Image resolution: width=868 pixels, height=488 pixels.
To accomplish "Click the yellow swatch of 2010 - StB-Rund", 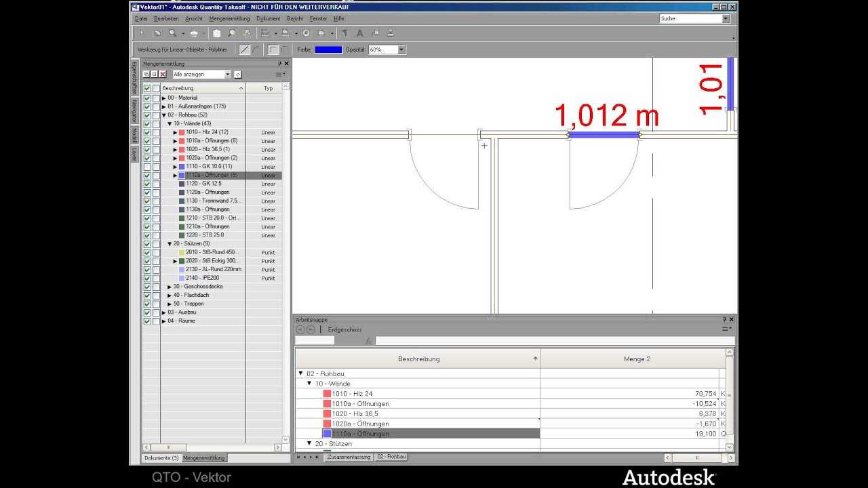I will point(182,252).
